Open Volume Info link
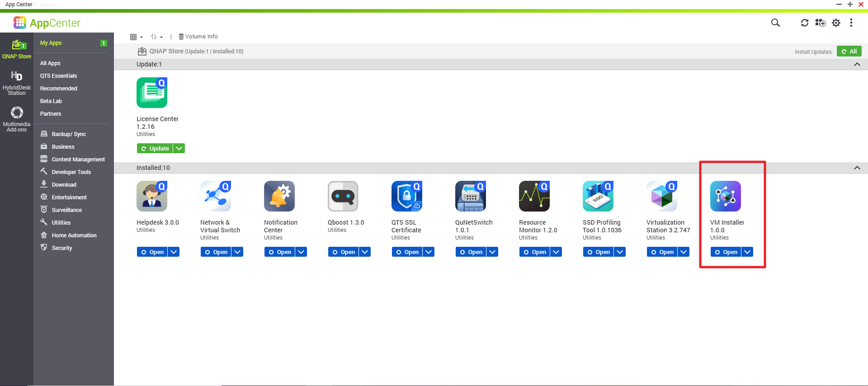Screen dimensions: 868x386 click(198, 37)
